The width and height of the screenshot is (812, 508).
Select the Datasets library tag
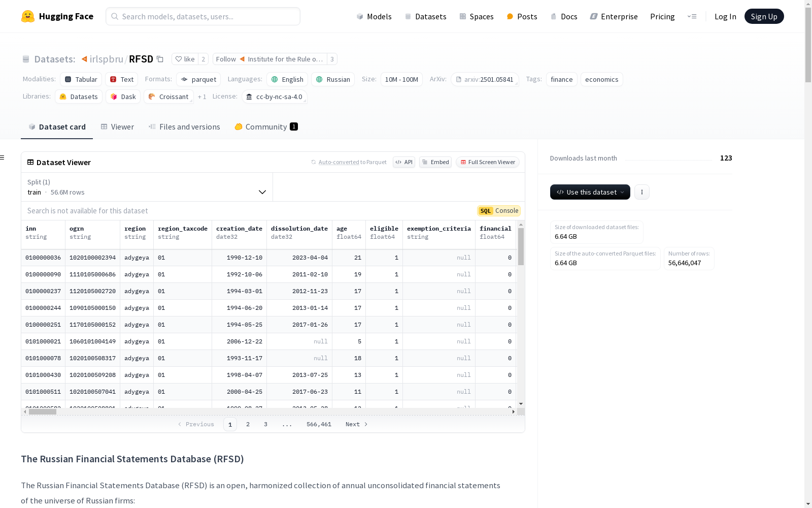[79, 97]
